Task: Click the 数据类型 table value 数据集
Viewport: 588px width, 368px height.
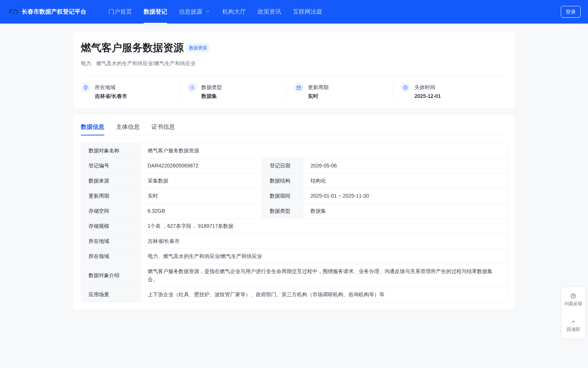Action: pos(318,211)
